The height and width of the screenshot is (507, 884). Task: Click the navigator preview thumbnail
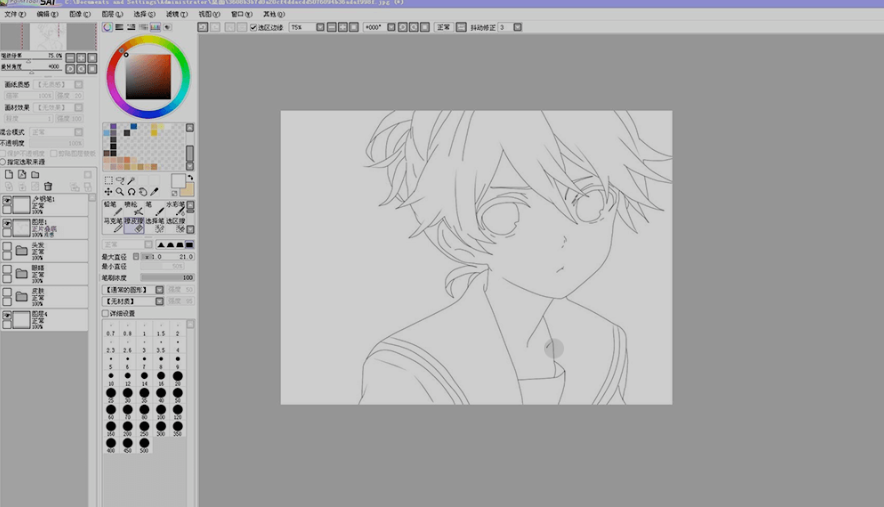[48, 37]
